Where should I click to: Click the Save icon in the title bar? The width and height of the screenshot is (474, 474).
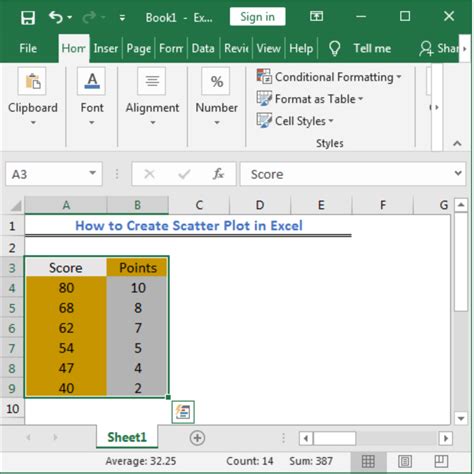pyautogui.click(x=28, y=17)
